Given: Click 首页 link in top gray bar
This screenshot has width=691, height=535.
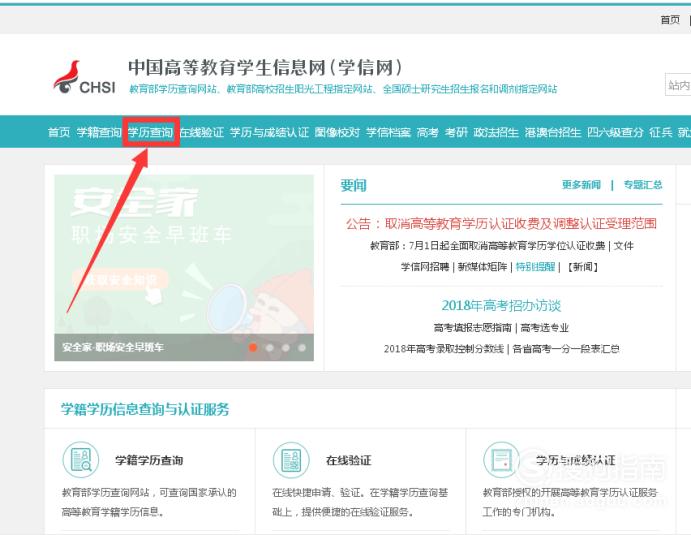Looking at the screenshot, I should click(670, 20).
